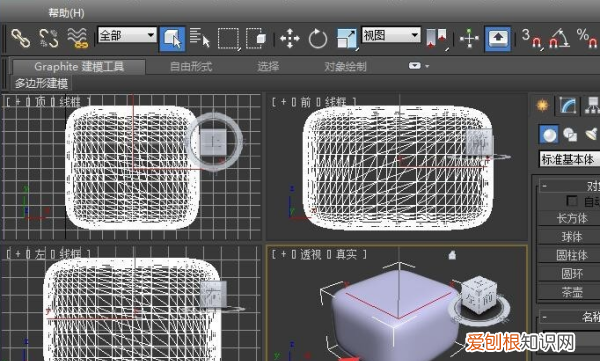
Task: Click the 茶壶 teapot button
Action: tap(569, 292)
